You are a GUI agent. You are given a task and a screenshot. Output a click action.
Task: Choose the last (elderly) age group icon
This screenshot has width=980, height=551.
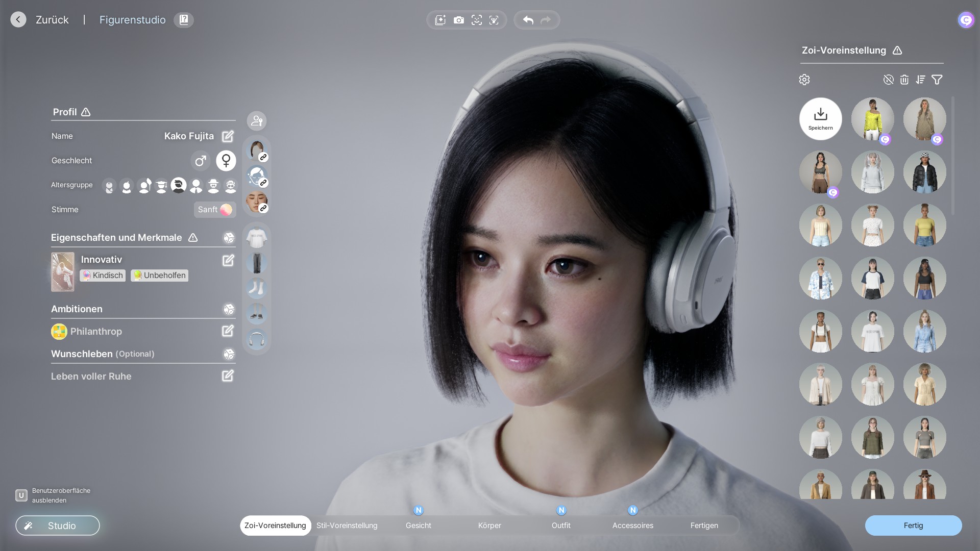coord(231,186)
